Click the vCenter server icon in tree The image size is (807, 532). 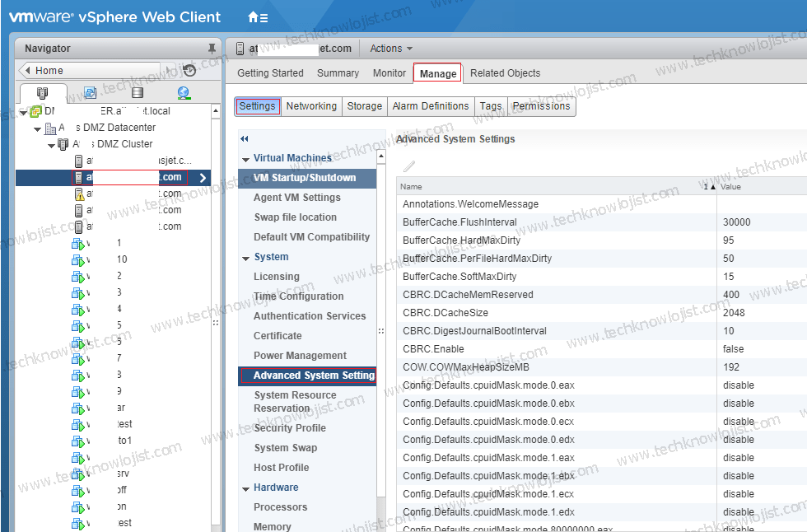36,111
